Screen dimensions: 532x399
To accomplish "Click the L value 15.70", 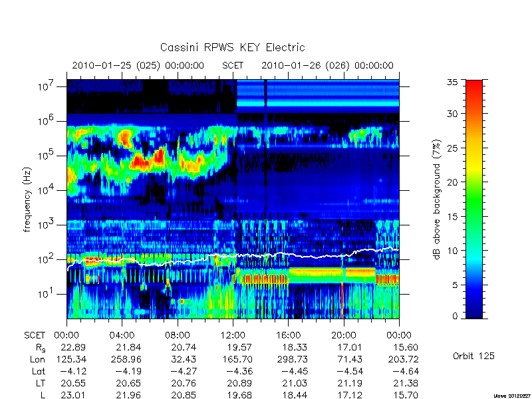I will 405,395.
